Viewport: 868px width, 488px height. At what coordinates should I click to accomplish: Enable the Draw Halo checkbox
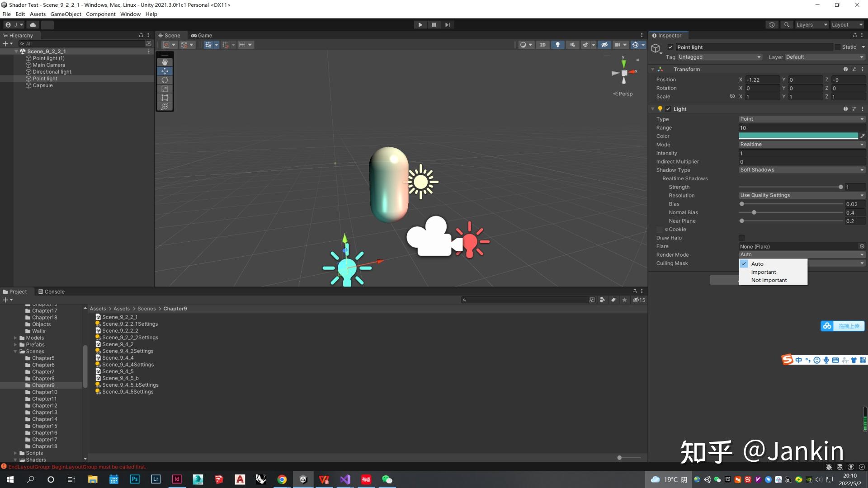[x=741, y=238]
